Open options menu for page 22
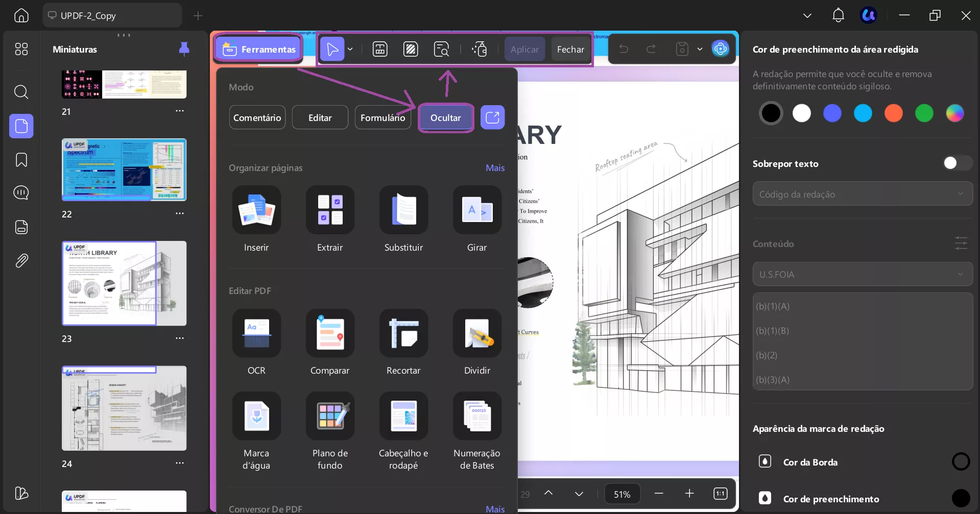 180,213
